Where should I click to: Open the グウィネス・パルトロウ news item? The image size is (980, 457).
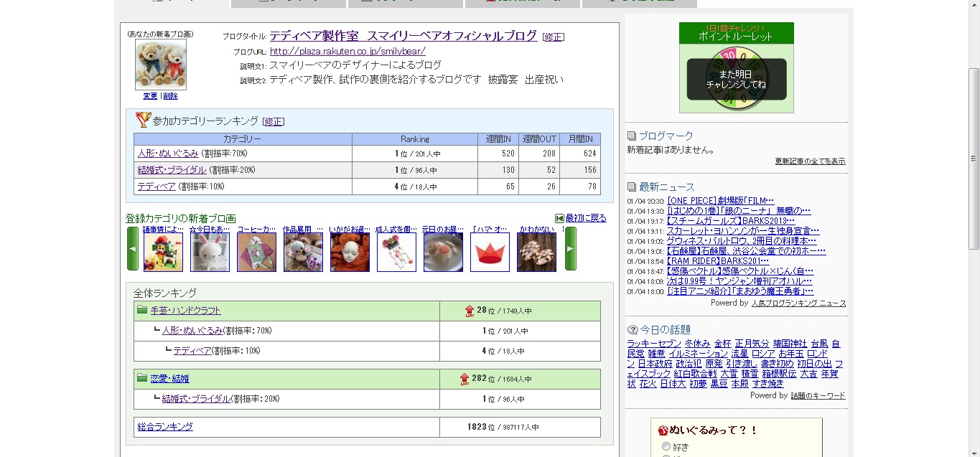tap(742, 241)
